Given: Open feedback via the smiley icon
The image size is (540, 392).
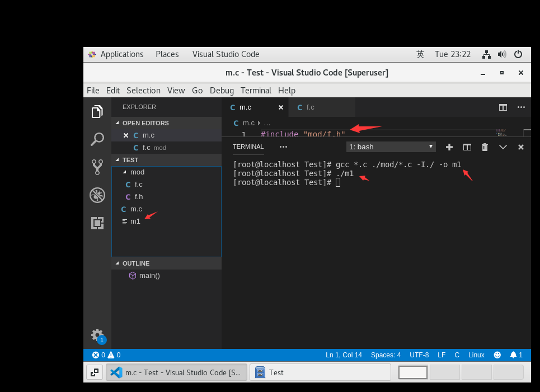Looking at the screenshot, I should click(497, 355).
